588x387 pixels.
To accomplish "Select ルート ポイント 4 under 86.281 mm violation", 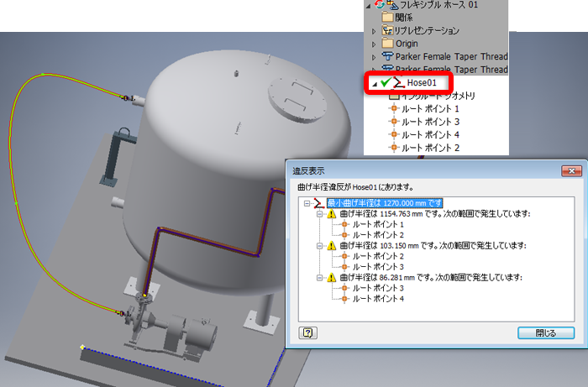I will click(x=378, y=299).
